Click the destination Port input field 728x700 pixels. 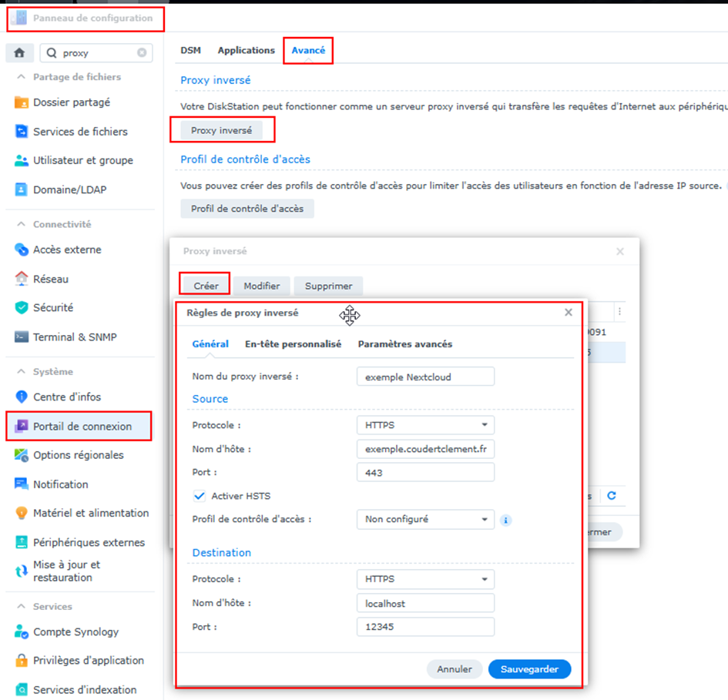(x=425, y=627)
